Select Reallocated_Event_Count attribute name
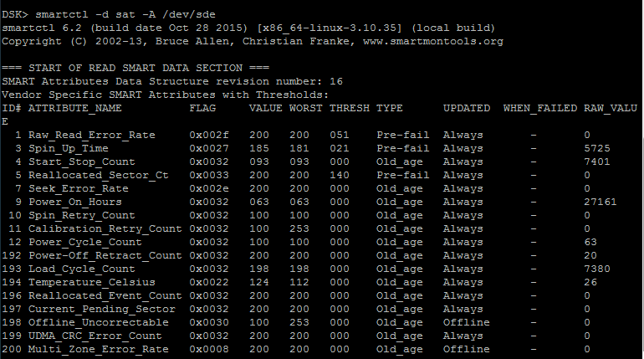This screenshot has width=644, height=359. pos(105,295)
